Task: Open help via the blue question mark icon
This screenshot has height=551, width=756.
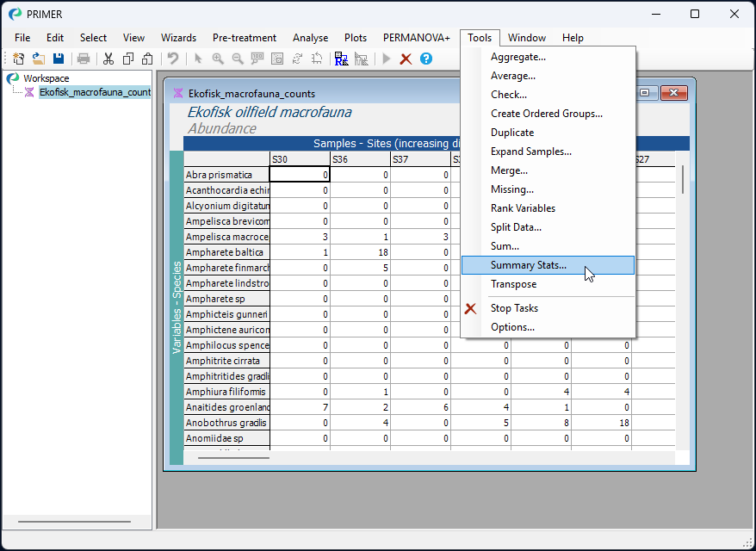Action: click(x=425, y=59)
